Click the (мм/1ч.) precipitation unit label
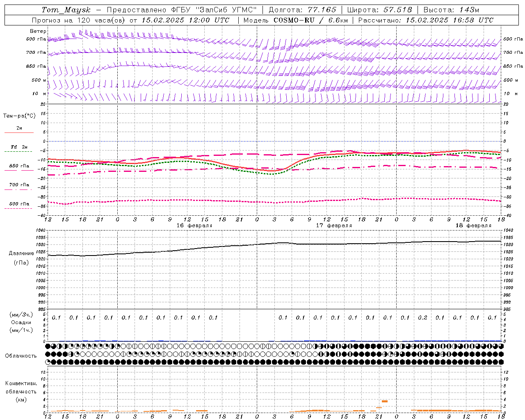Viewport: 525px width, 420px height. (x=21, y=330)
